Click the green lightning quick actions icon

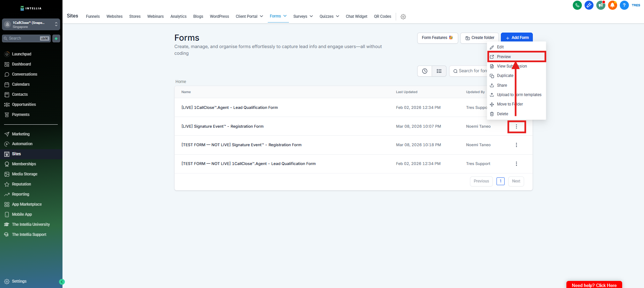click(56, 38)
